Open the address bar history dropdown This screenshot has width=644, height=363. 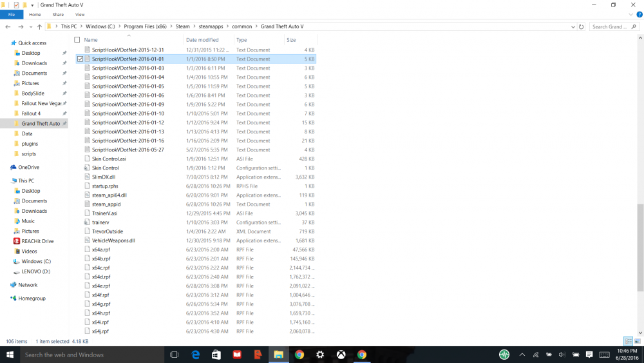(573, 26)
